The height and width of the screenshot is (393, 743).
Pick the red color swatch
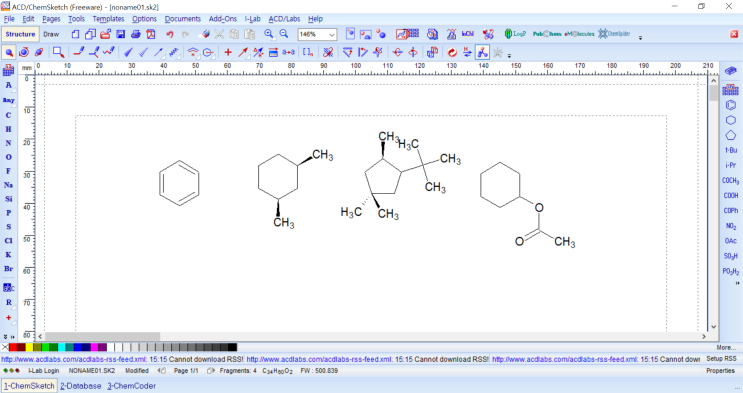click(14, 347)
